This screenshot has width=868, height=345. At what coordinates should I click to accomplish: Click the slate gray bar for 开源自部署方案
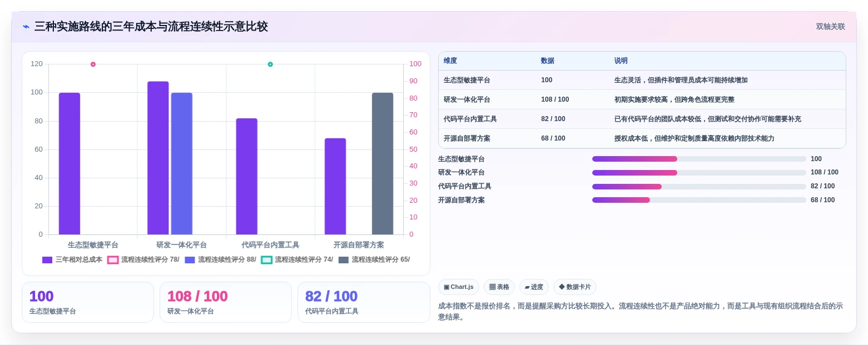coord(383,163)
